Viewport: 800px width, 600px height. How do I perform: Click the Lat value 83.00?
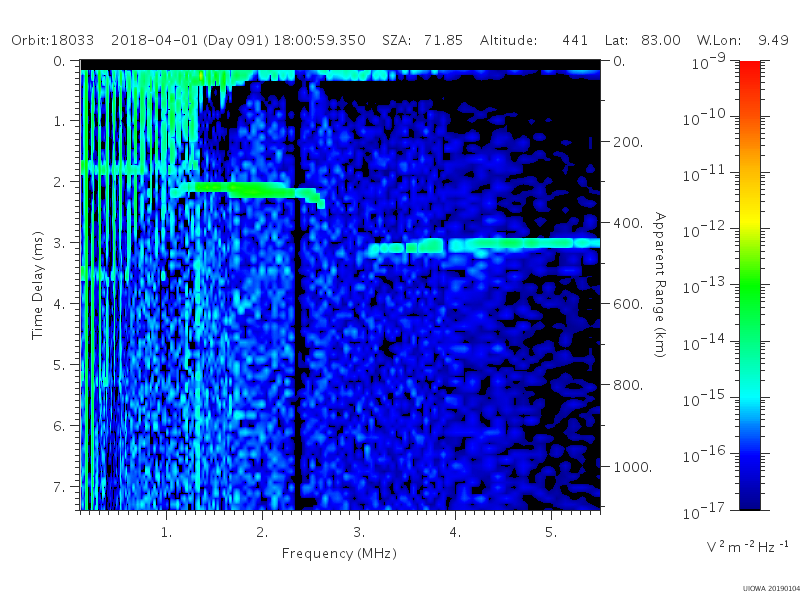661,40
